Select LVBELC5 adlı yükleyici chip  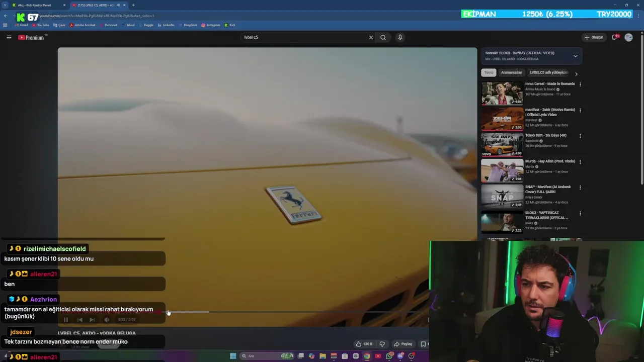[x=548, y=72]
